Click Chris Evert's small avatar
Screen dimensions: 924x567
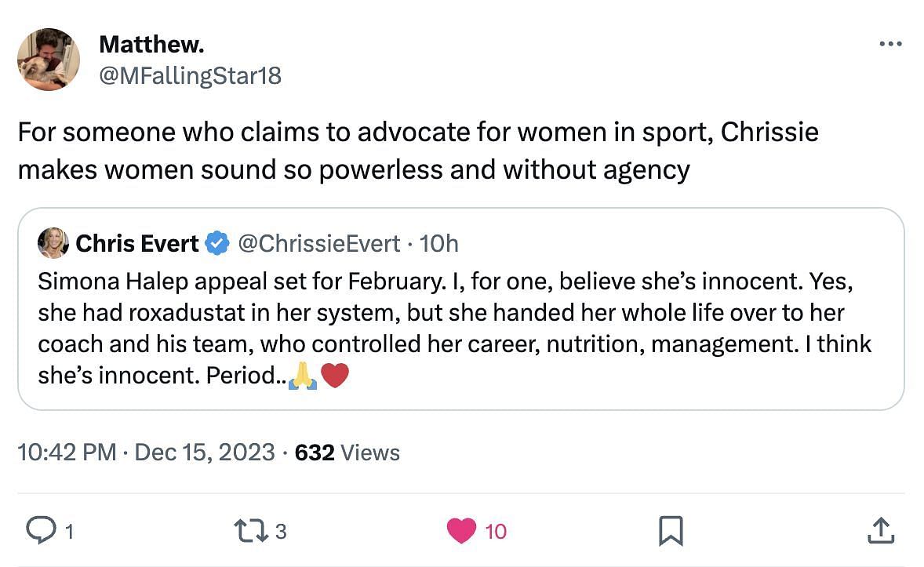click(53, 244)
